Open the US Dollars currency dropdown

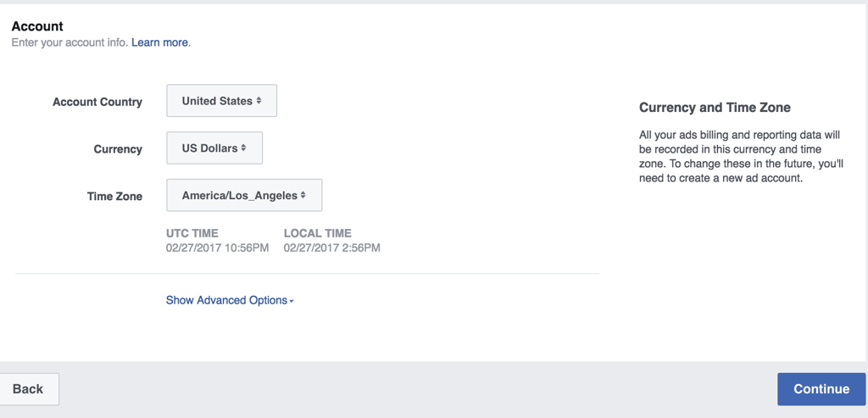[x=214, y=148]
